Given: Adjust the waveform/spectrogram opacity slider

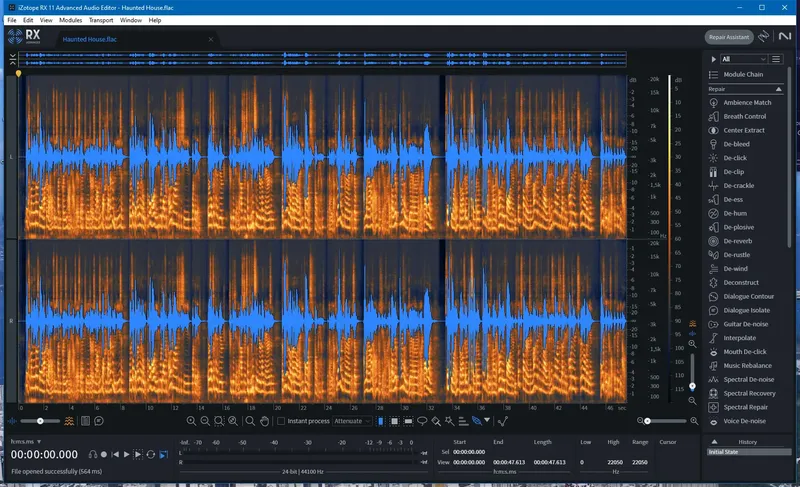Looking at the screenshot, I should click(x=40, y=421).
